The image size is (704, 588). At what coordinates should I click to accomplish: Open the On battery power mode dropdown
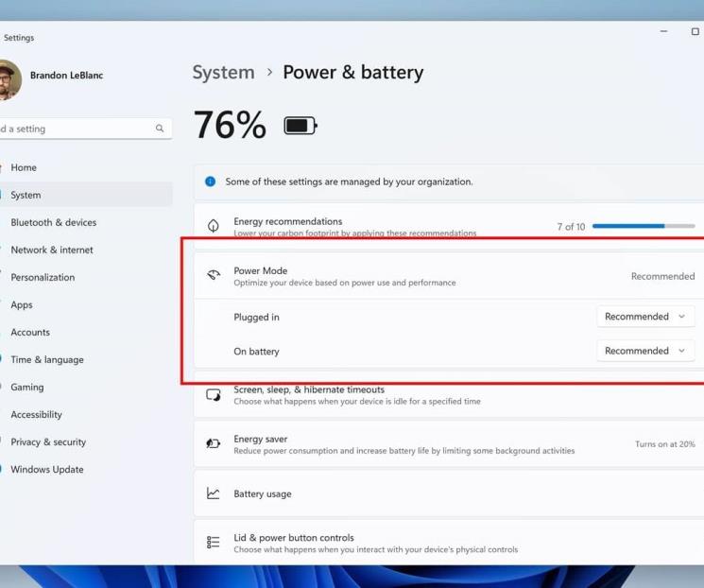645,351
